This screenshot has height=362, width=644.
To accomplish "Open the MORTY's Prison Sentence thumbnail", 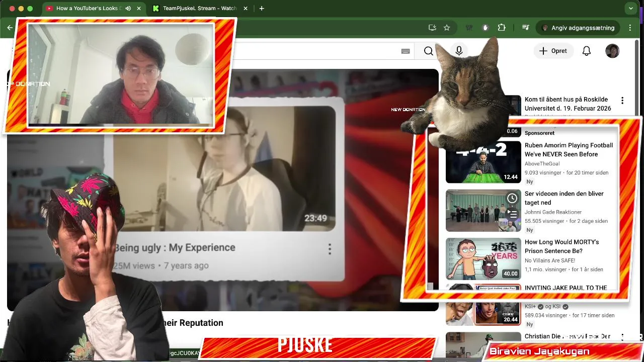I will 484,259.
